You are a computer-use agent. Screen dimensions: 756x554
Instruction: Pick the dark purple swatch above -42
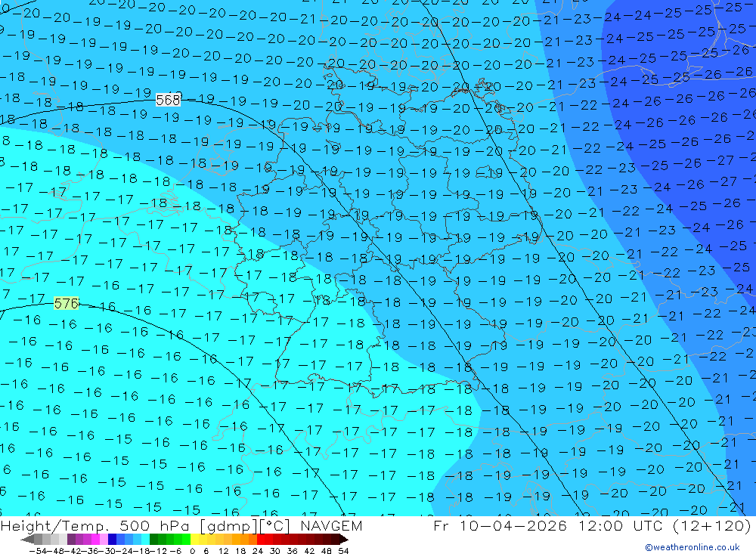tap(71, 539)
